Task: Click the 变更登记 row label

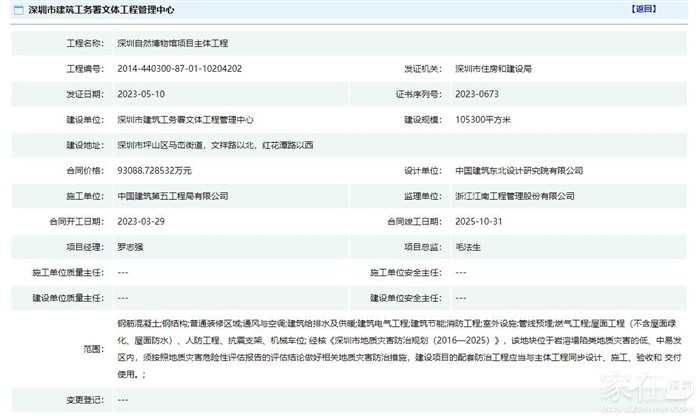Action: point(80,400)
